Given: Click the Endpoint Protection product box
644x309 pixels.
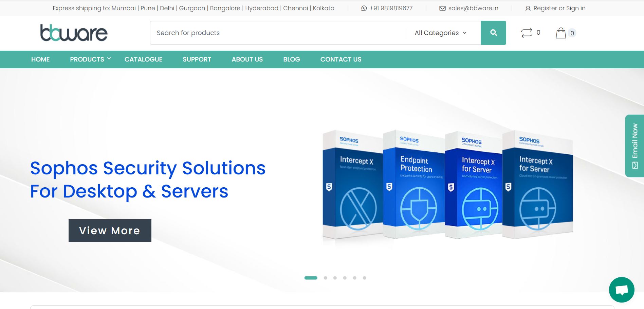Looking at the screenshot, I should point(414,184).
